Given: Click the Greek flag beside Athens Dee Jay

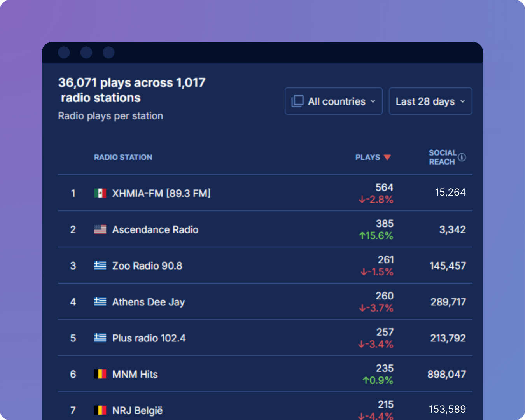Looking at the screenshot, I should [100, 302].
